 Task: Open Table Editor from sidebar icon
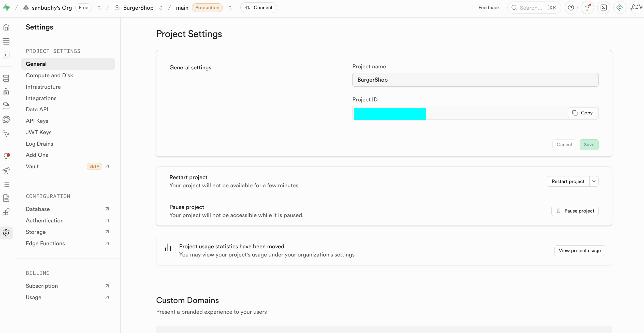point(6,41)
